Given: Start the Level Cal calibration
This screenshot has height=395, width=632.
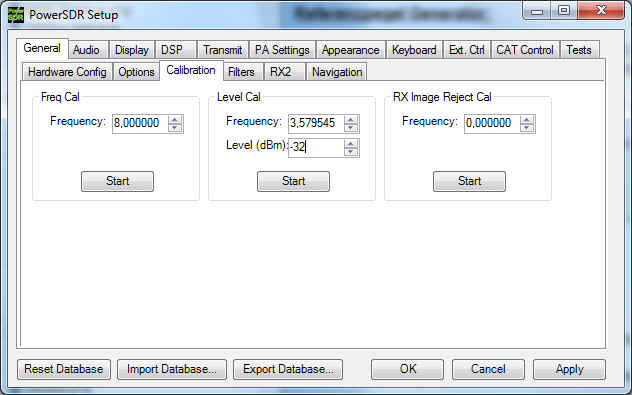Looking at the screenshot, I should [x=293, y=181].
